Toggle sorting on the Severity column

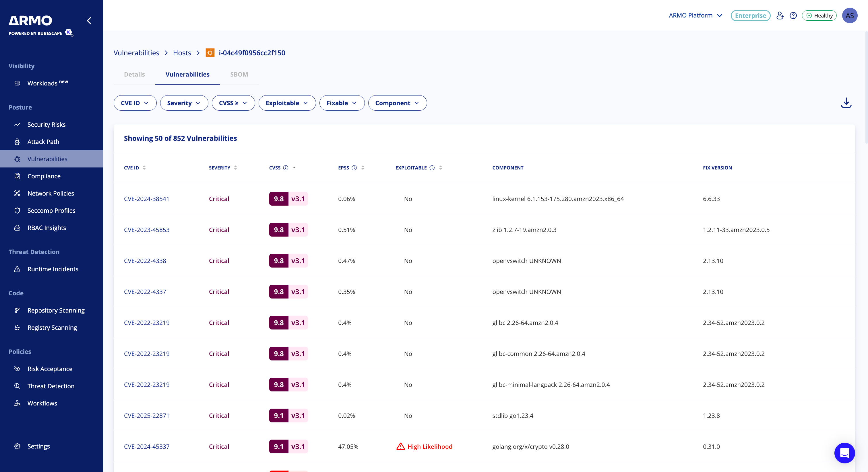pos(236,168)
